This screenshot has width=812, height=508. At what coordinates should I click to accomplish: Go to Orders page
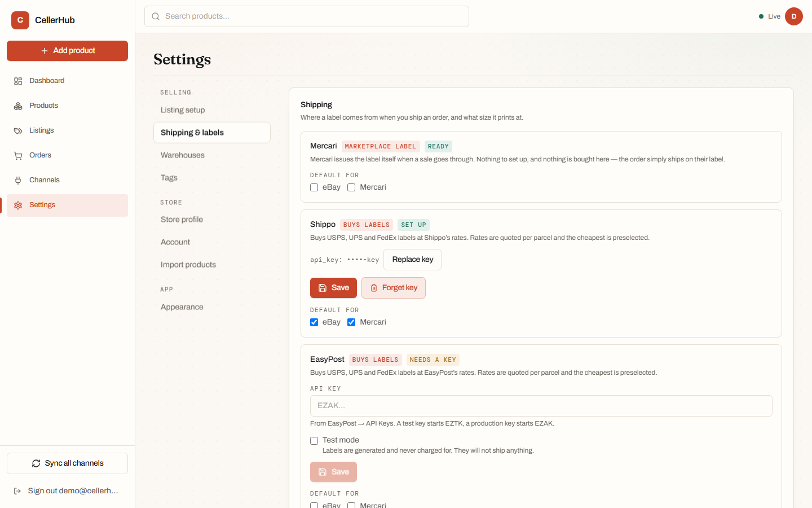[68, 156]
